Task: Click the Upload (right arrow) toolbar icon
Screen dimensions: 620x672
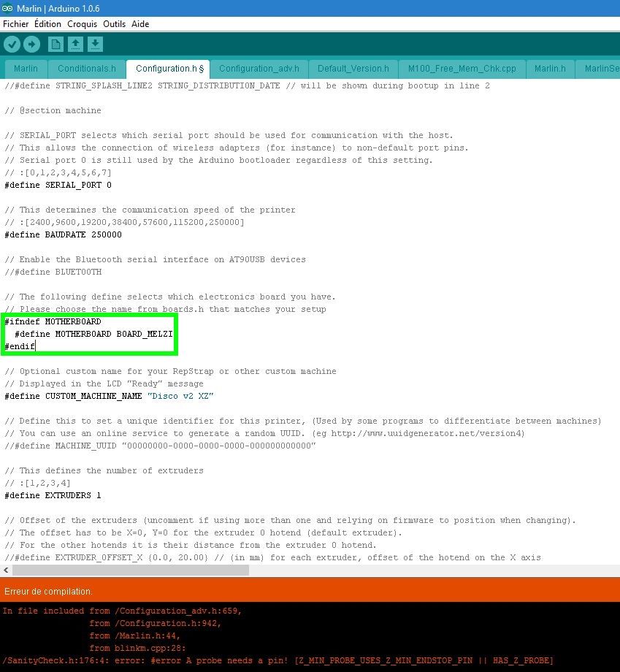Action: click(x=31, y=44)
